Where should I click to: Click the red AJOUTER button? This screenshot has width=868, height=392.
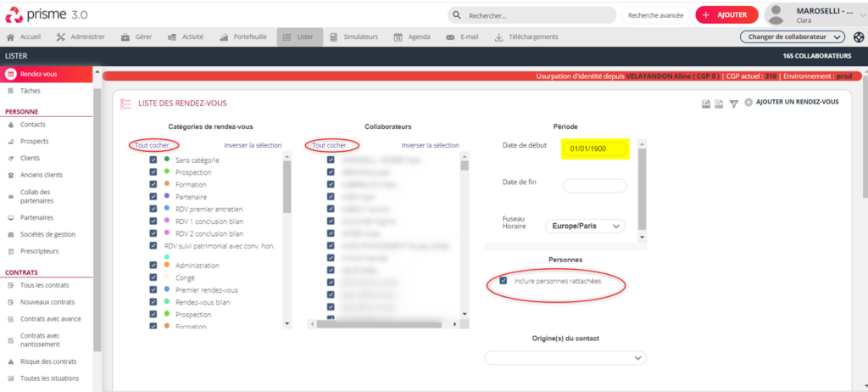pyautogui.click(x=726, y=15)
